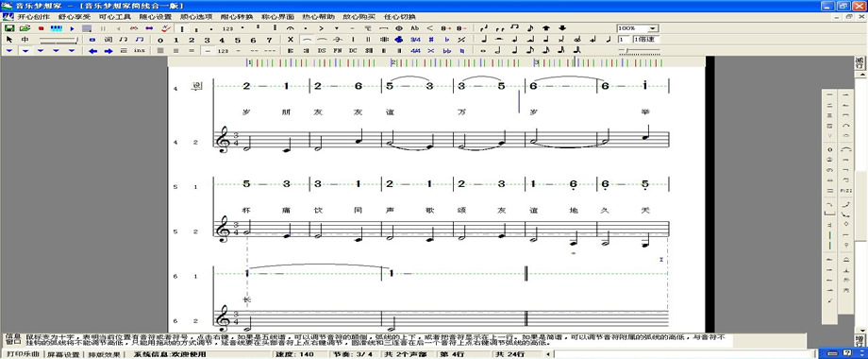
Task: Open 任心切换 menu
Action: coord(400,17)
